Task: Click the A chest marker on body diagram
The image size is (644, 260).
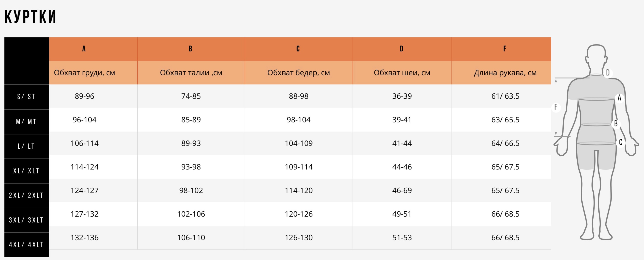Action: point(619,98)
